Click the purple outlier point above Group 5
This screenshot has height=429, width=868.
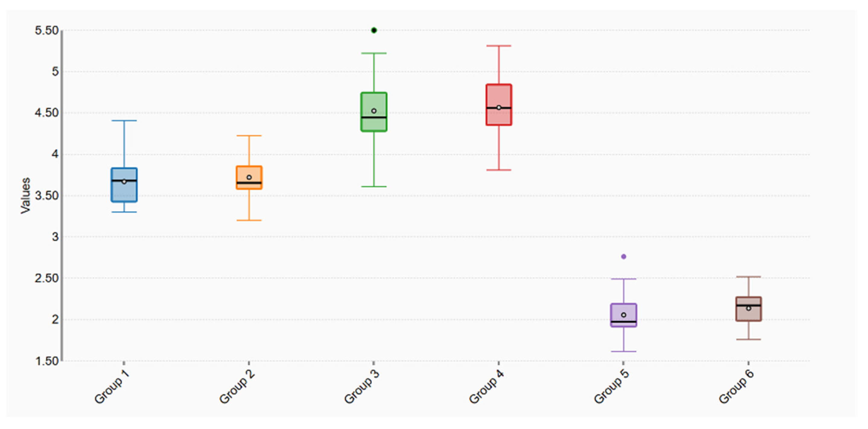[623, 257]
